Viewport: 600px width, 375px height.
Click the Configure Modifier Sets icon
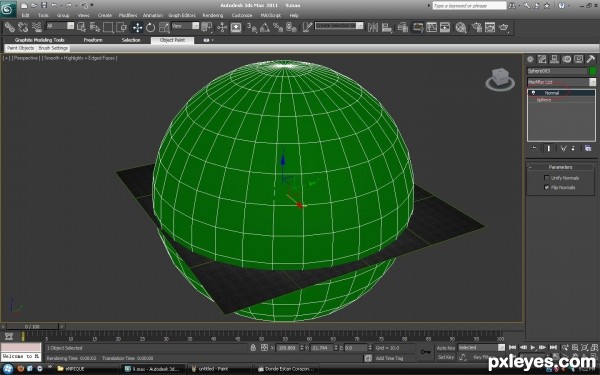[x=588, y=148]
